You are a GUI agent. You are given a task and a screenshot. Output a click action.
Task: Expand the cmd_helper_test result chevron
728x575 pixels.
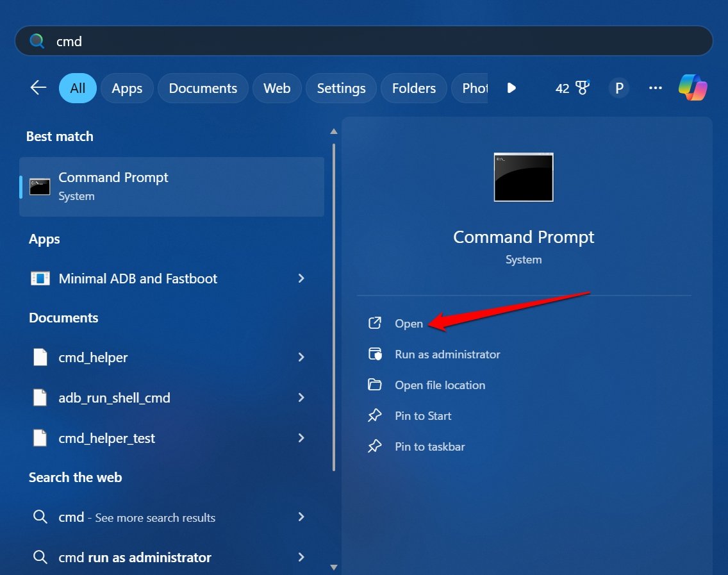click(x=301, y=438)
